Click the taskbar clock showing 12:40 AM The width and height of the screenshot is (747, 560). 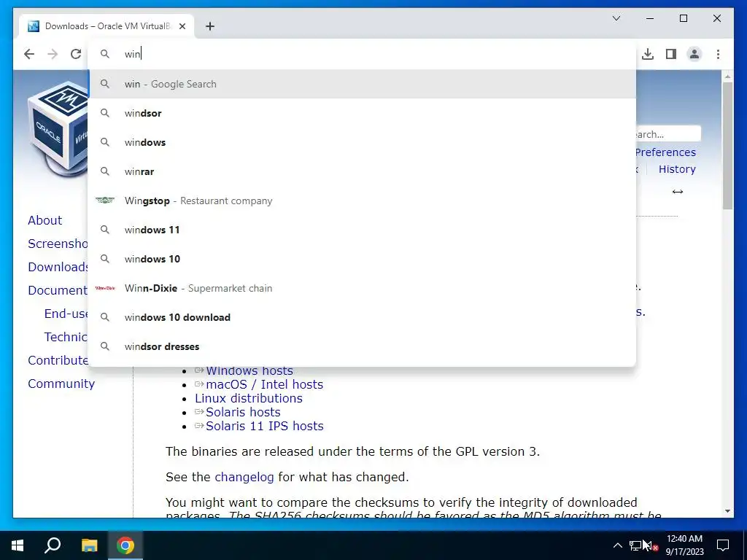(x=684, y=545)
